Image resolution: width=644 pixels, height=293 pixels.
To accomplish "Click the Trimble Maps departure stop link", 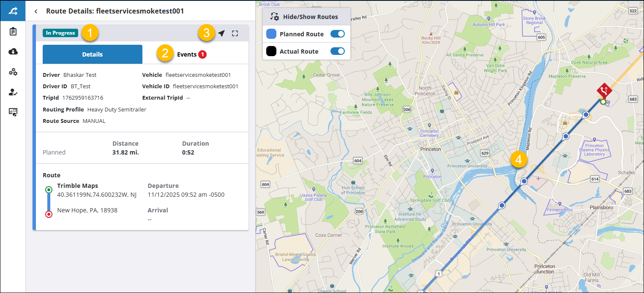I will coord(77,185).
